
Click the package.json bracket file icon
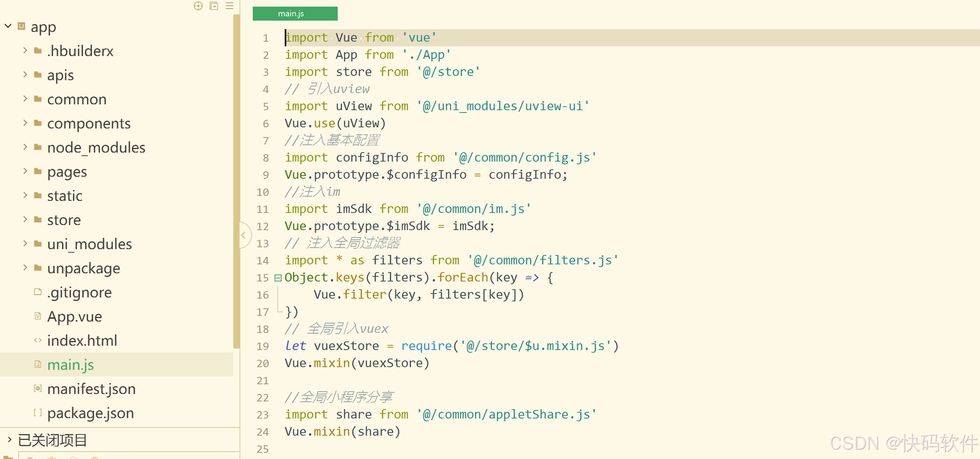(38, 413)
